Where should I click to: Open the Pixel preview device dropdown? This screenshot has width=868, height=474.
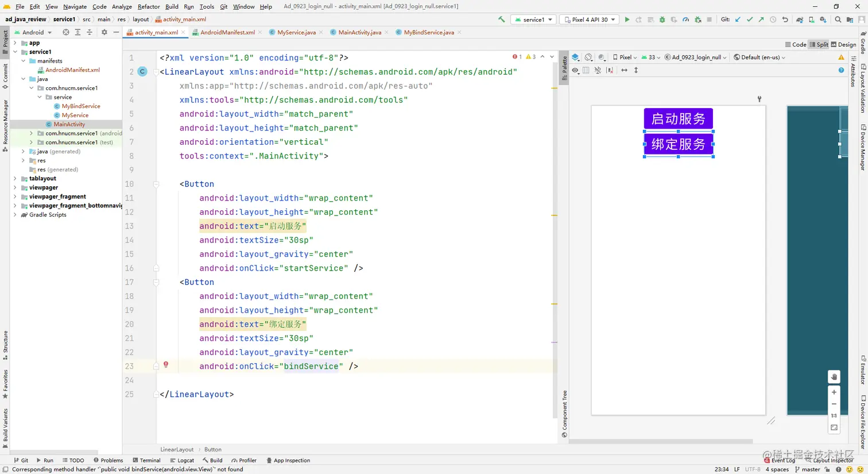625,57
